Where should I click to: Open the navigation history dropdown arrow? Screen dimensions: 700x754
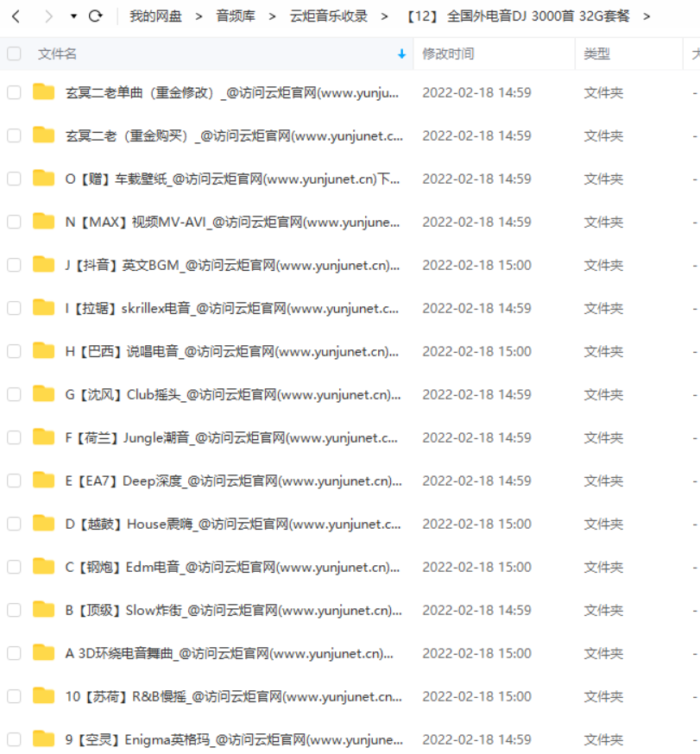pos(73,16)
